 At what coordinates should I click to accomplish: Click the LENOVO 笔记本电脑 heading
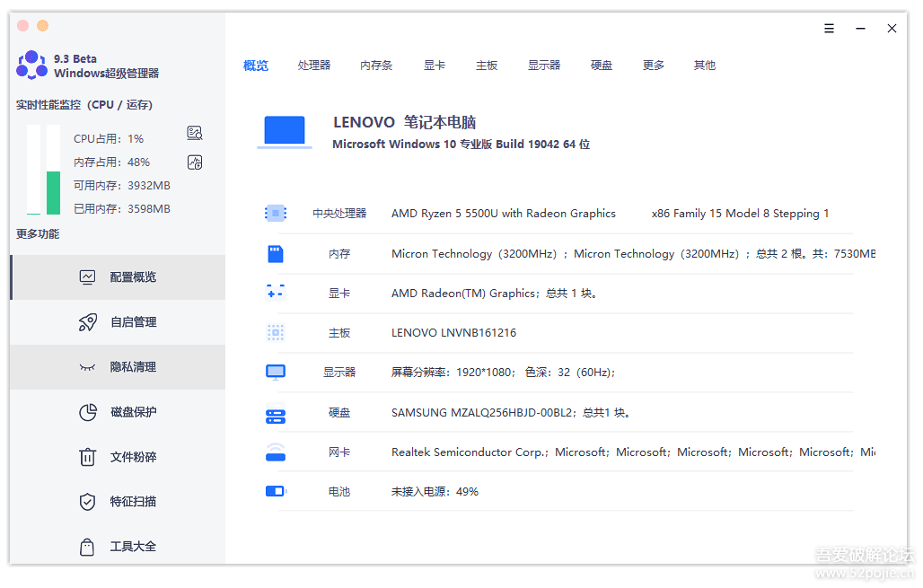coord(405,122)
